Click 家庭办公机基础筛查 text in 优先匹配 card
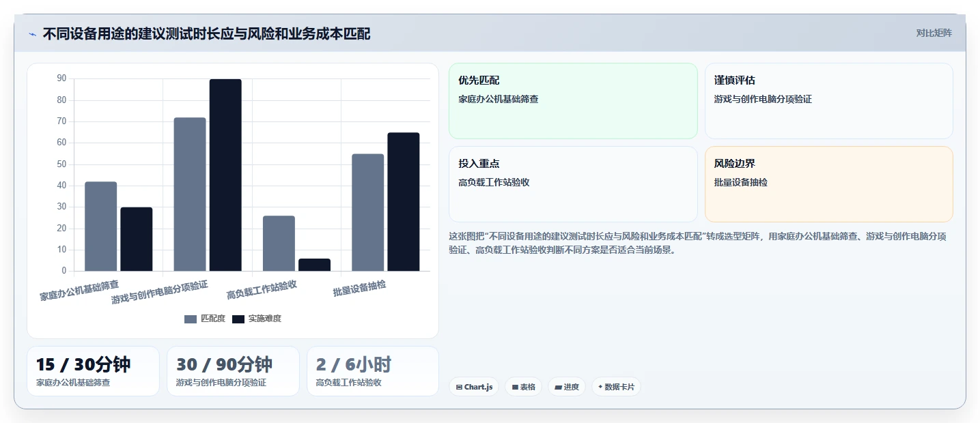980x423 pixels. [499, 99]
